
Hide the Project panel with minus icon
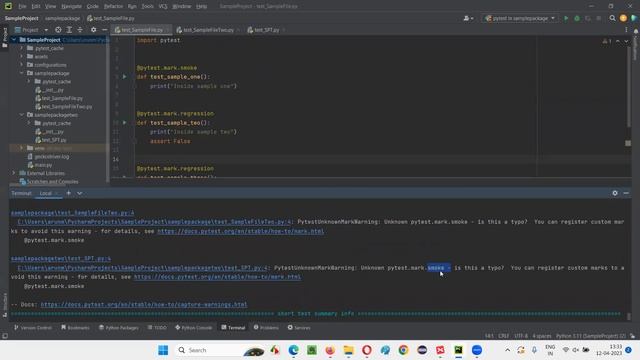click(x=104, y=30)
